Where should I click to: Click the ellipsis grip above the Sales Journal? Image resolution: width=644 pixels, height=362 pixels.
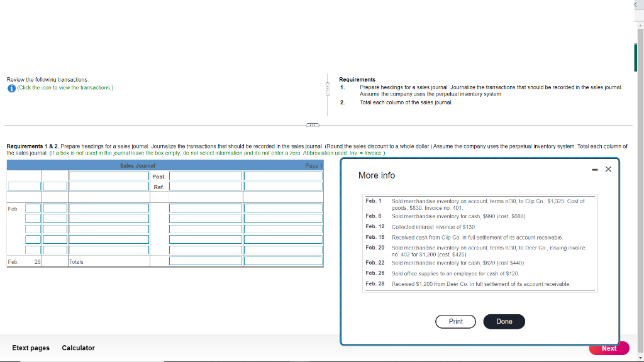click(x=311, y=125)
